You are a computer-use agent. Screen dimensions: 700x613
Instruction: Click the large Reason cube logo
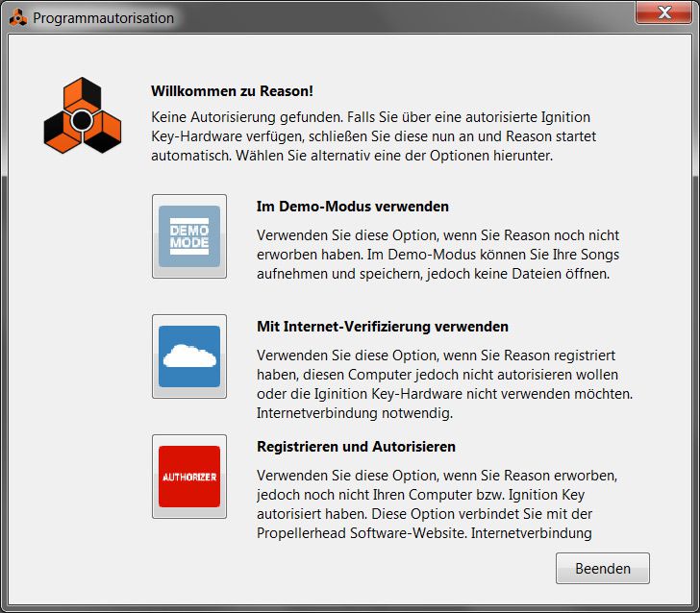pyautogui.click(x=82, y=115)
